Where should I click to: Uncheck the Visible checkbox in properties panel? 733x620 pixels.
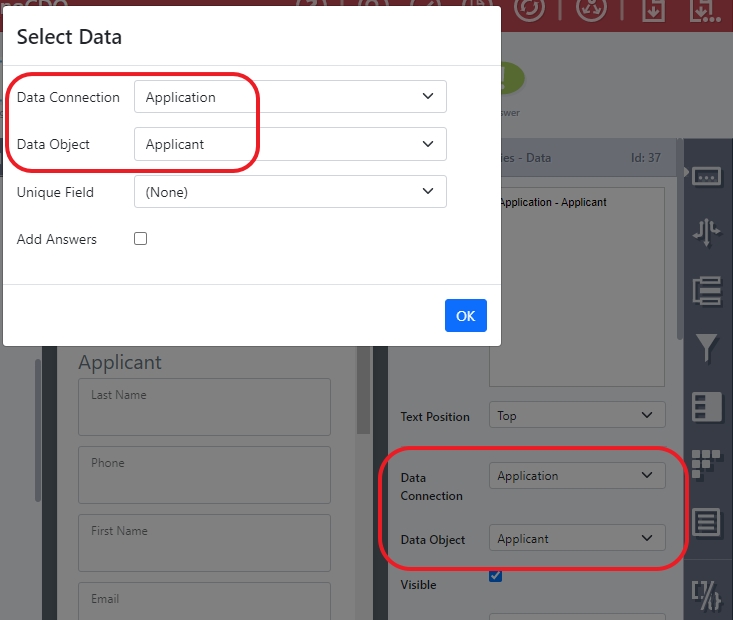[x=496, y=576]
